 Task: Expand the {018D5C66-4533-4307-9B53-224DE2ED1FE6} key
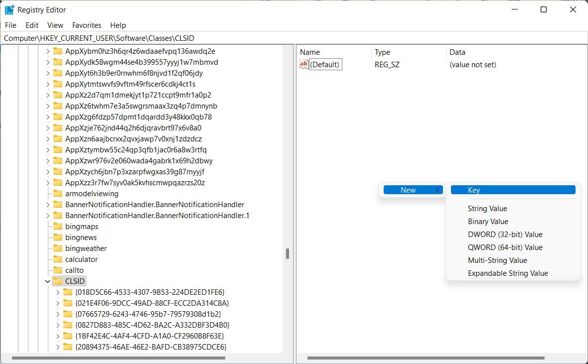[59, 292]
